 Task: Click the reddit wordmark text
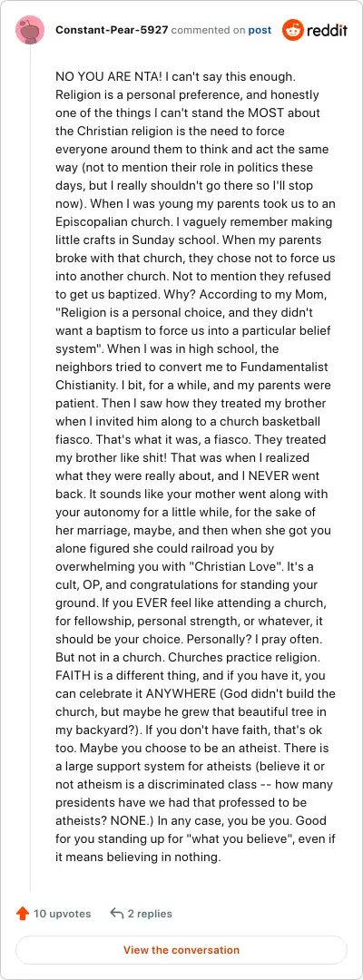(x=327, y=31)
